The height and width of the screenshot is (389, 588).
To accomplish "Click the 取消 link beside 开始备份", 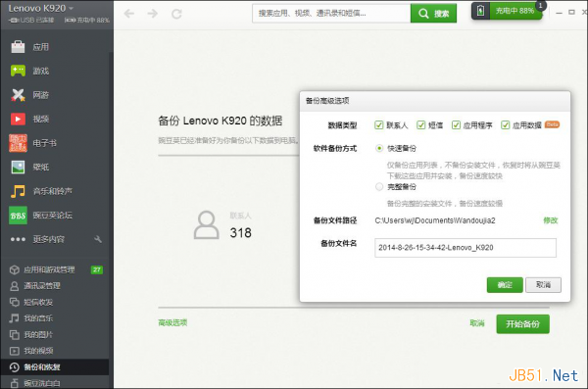I will click(x=477, y=323).
